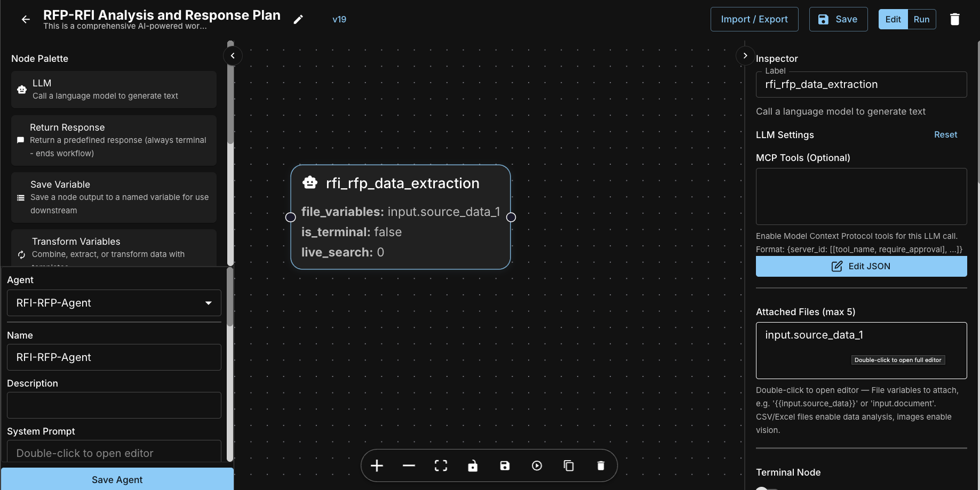Screen dimensions: 980x490
Task: Collapse the Inspector panel with the chevron
Action: [745, 56]
